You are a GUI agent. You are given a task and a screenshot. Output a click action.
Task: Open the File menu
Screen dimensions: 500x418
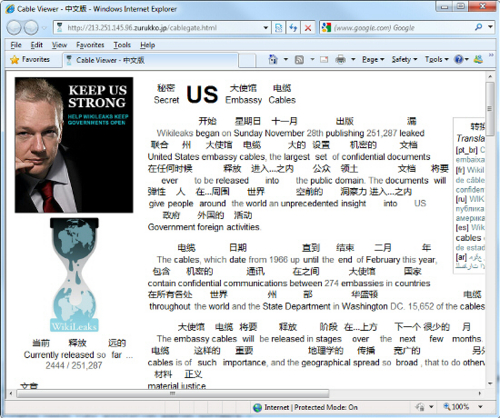click(16, 45)
